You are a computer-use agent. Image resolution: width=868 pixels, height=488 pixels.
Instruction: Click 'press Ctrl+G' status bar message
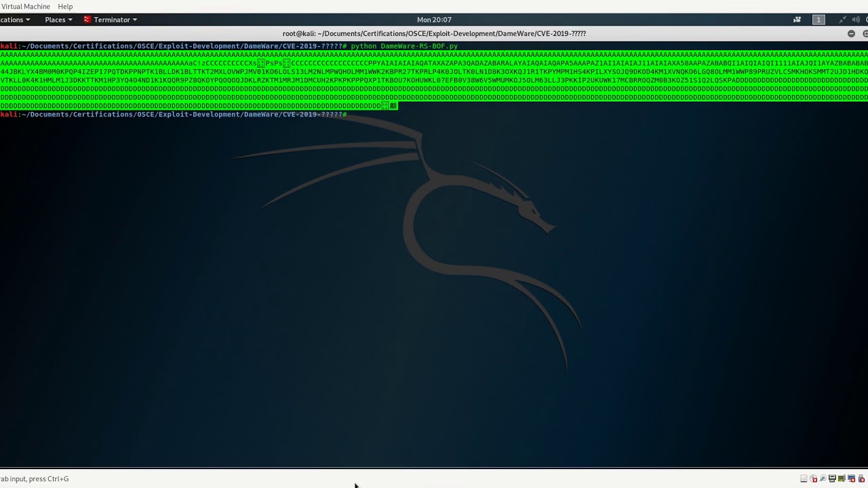[49, 479]
